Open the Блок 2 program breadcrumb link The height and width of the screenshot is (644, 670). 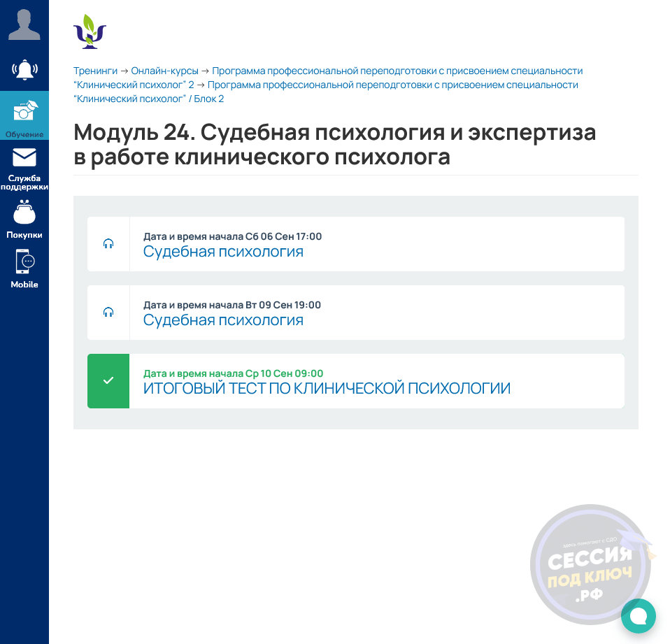pos(392,85)
